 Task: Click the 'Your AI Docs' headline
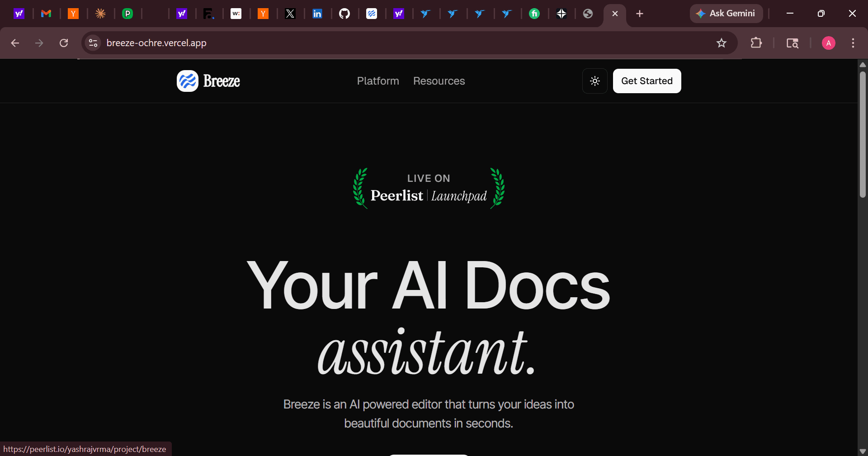(x=429, y=285)
